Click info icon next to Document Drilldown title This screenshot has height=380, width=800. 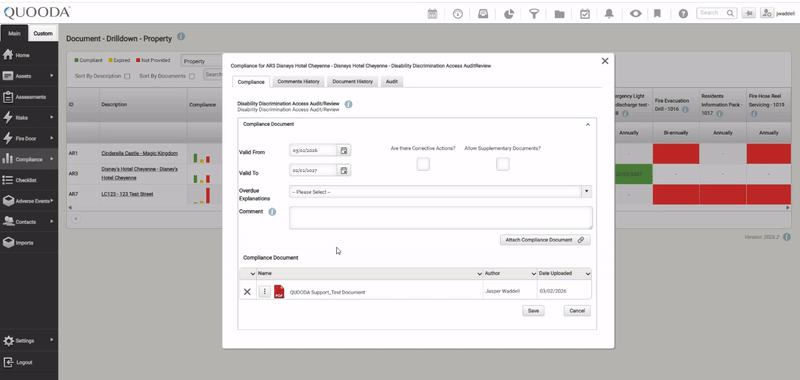(x=181, y=37)
